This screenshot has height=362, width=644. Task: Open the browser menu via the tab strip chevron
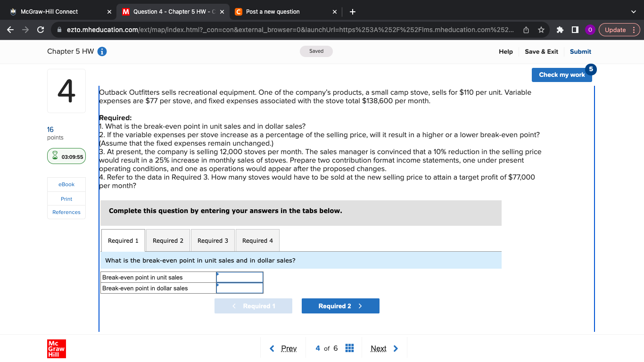(x=633, y=11)
